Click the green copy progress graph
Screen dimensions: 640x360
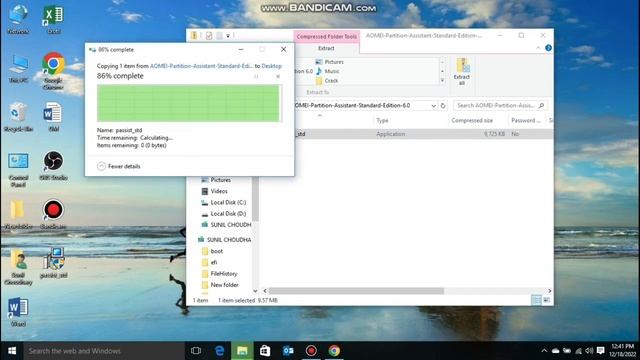click(189, 103)
